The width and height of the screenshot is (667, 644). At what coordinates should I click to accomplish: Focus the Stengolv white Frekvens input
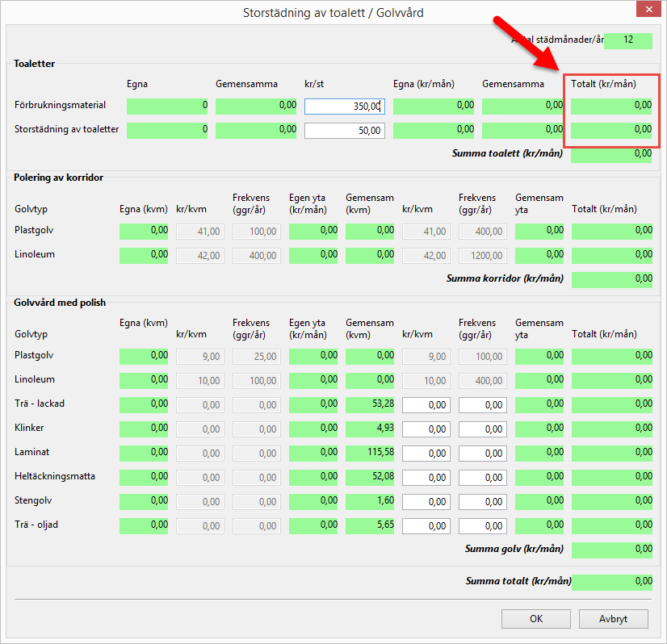coord(482,501)
